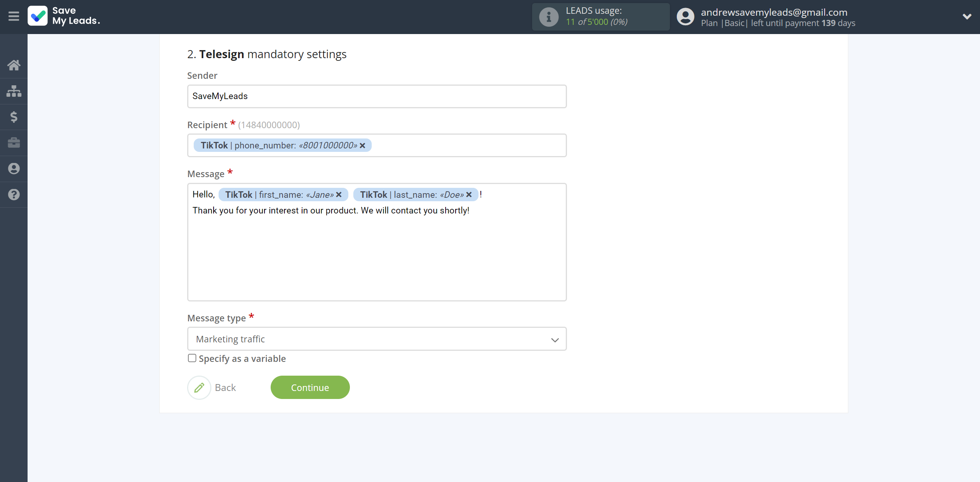Click the Save My Leads logo

pyautogui.click(x=64, y=16)
